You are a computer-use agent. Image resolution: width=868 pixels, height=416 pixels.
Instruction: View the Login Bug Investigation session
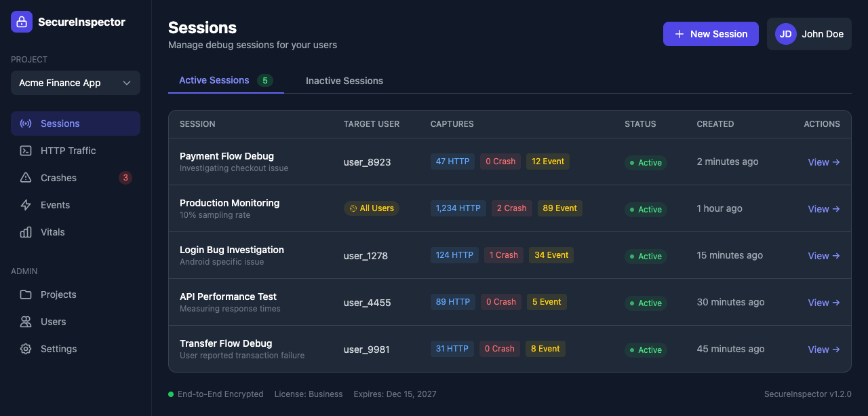tap(824, 256)
